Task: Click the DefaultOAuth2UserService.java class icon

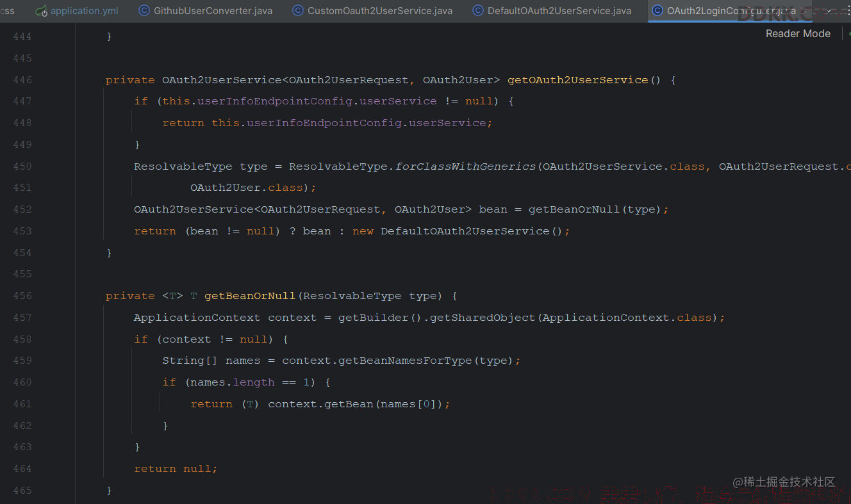Action: (x=478, y=11)
